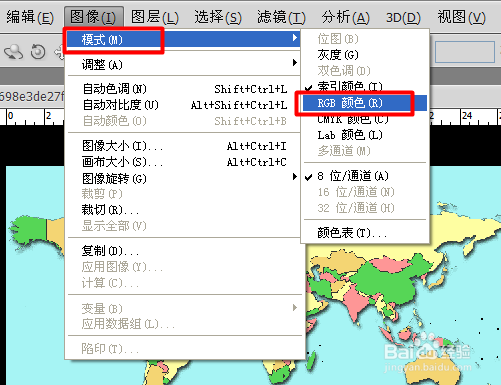
Task: Open the 颜色表(T)... dialog
Action: pos(365,232)
